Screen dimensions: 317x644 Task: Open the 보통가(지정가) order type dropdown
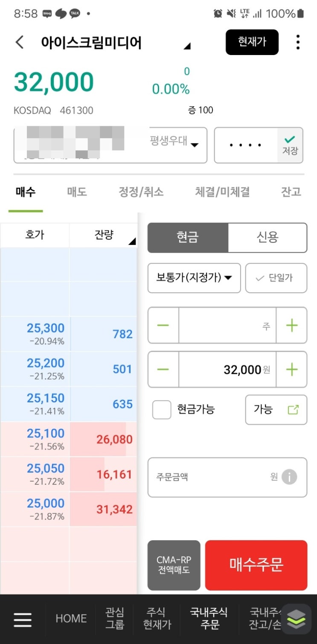pyautogui.click(x=194, y=278)
